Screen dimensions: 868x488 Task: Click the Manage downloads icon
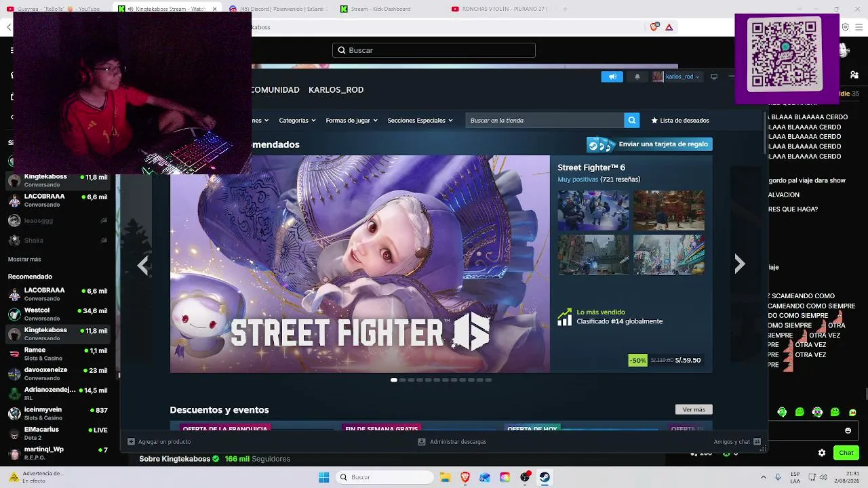click(422, 442)
